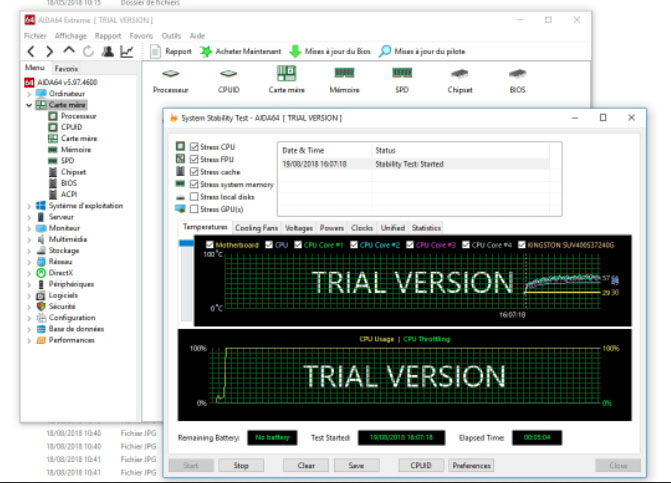Open Preferences in stability test window
This screenshot has width=671, height=483.
tap(471, 465)
